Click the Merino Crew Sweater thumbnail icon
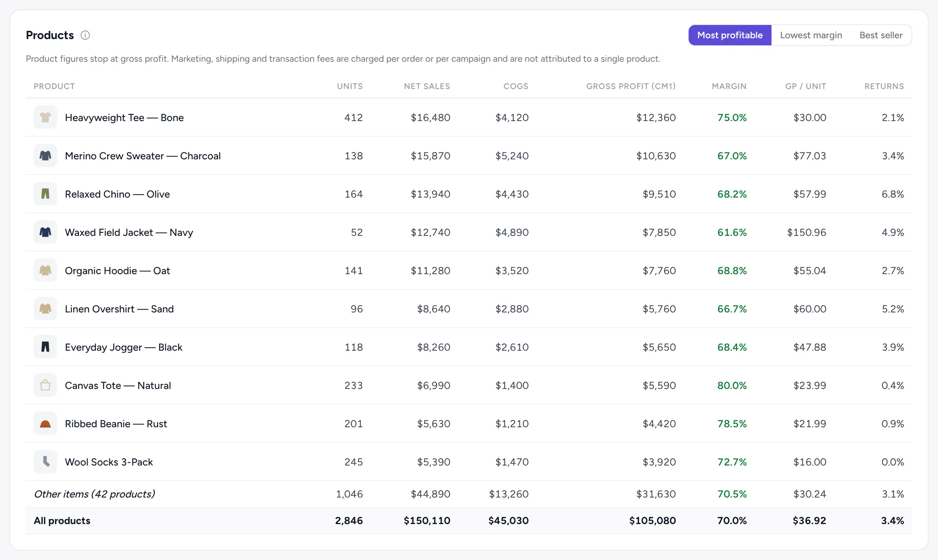The height and width of the screenshot is (560, 938). coord(45,155)
